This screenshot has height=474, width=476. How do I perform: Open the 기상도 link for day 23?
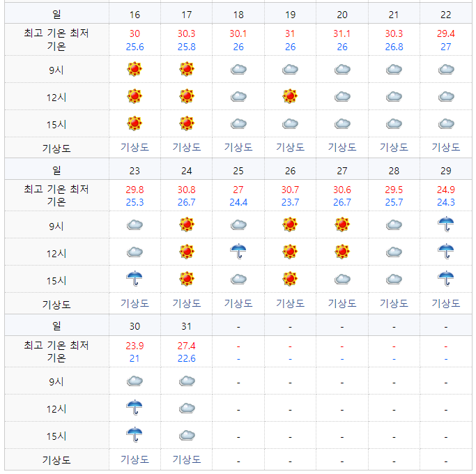point(135,303)
